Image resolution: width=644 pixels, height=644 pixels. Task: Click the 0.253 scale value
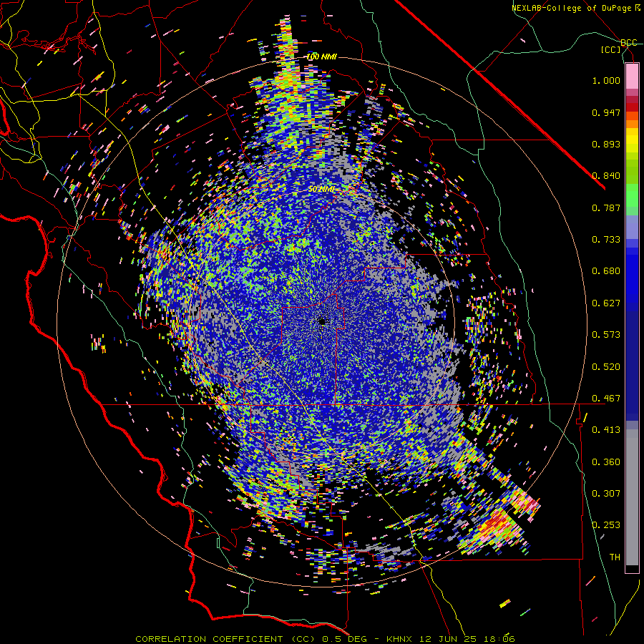click(x=606, y=525)
